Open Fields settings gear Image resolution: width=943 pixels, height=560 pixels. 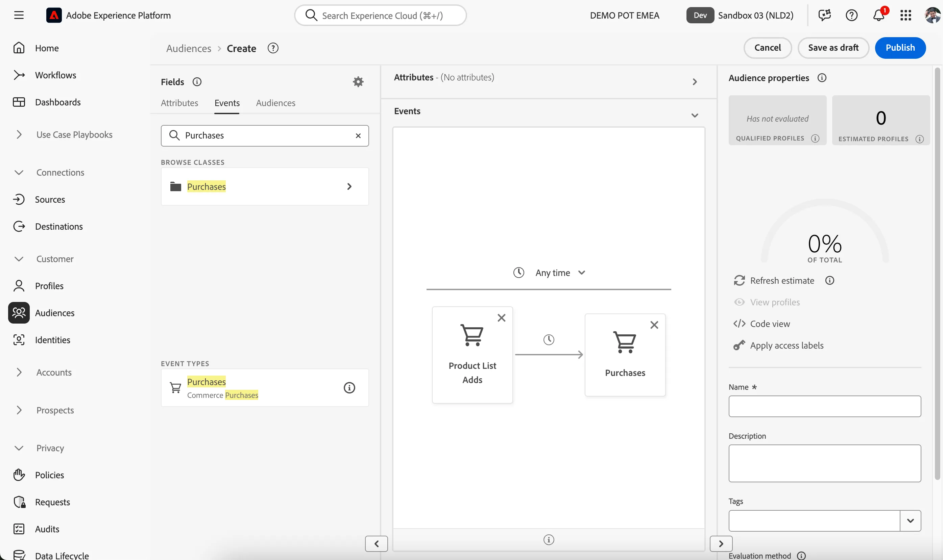click(x=358, y=81)
